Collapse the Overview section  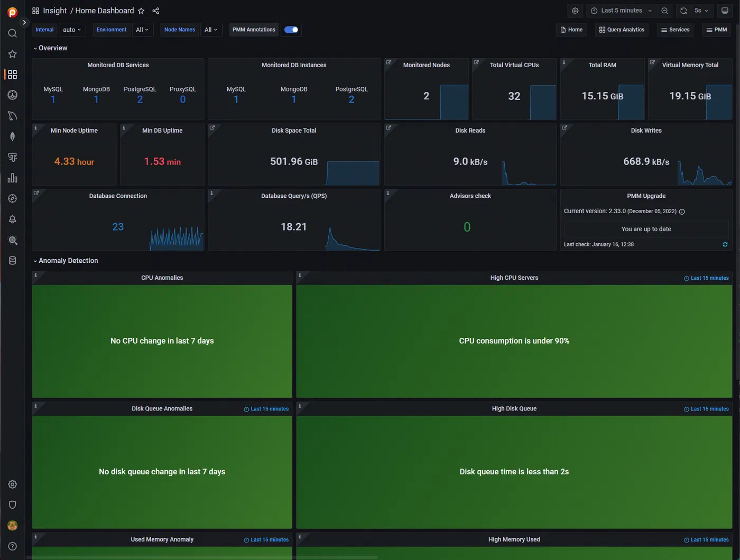pyautogui.click(x=50, y=48)
